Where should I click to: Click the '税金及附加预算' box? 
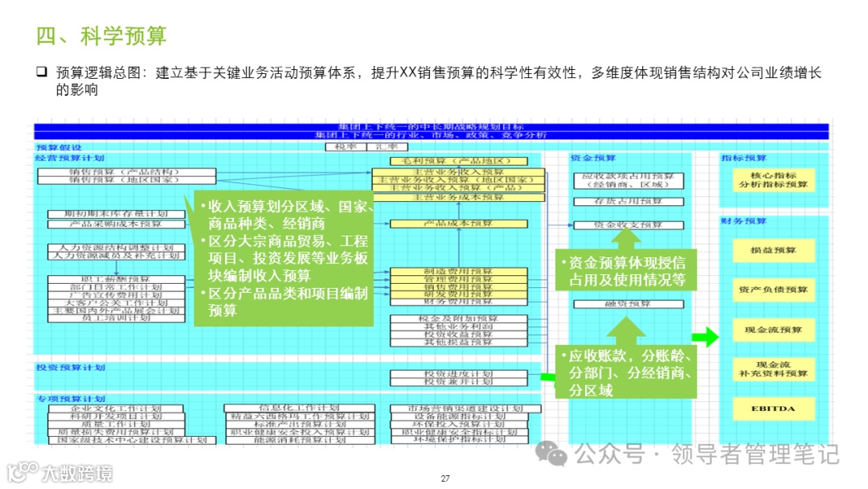tap(459, 319)
